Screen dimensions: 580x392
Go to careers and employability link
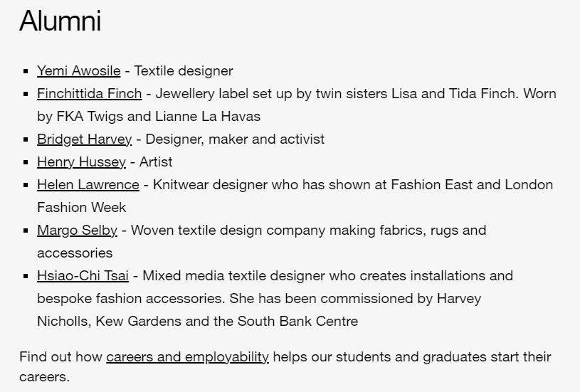pyautogui.click(x=188, y=357)
